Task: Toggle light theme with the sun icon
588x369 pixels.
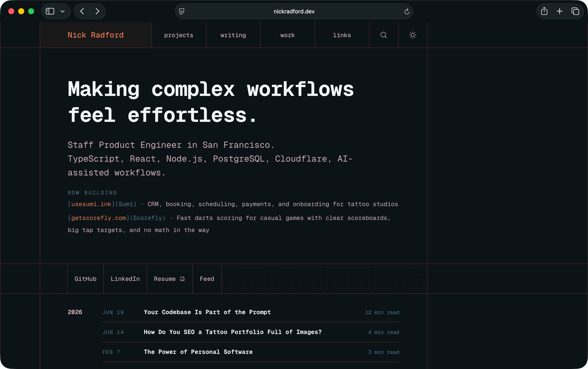Action: pyautogui.click(x=413, y=35)
